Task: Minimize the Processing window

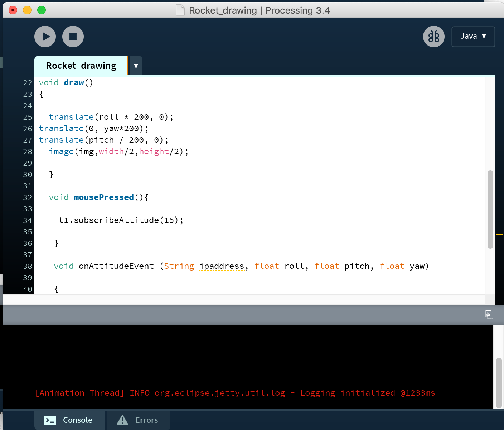Action: click(27, 10)
